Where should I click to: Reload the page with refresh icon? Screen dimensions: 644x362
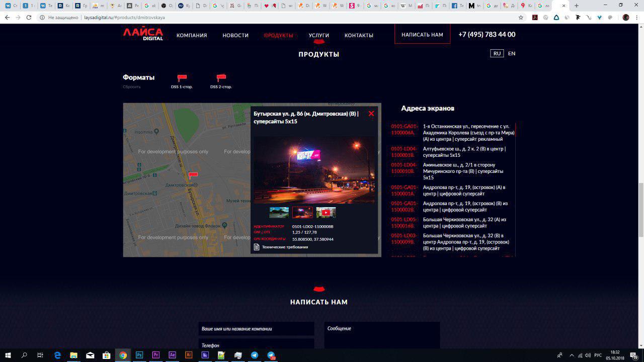29,17
